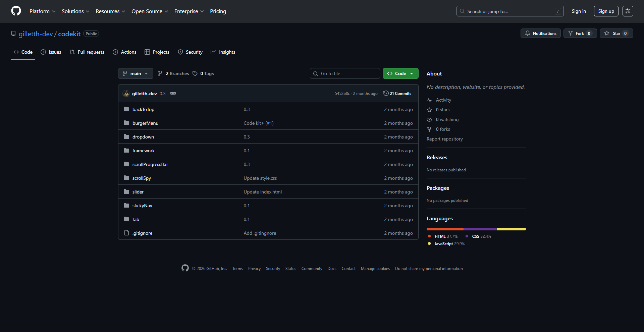Switch to the Pull requests tab

(87, 52)
